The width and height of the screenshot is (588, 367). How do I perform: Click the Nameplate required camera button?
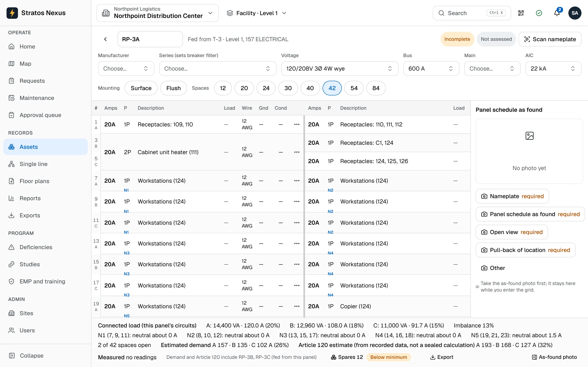coord(512,196)
